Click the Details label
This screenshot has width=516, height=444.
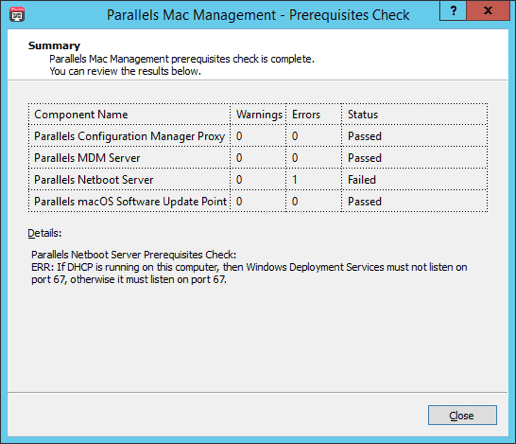click(45, 233)
